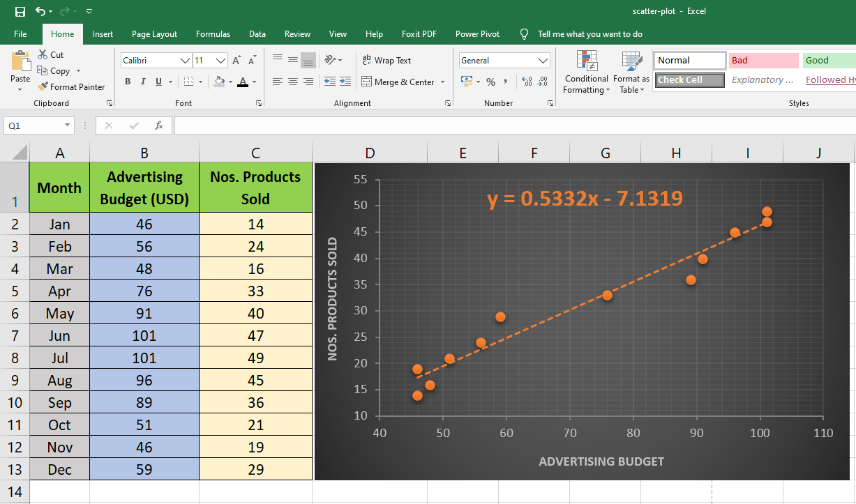
Task: Click the Undo arrow icon
Action: pyautogui.click(x=40, y=11)
